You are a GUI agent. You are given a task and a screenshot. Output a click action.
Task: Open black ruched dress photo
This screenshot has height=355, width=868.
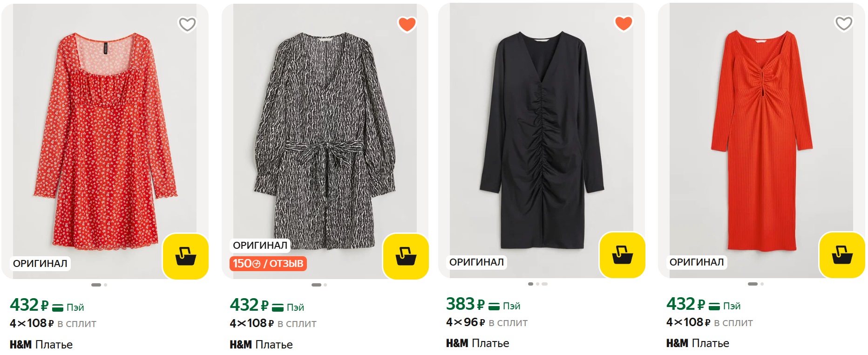tap(541, 140)
